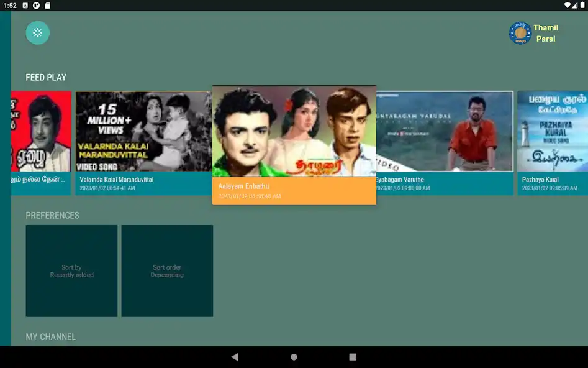Open the Pazhaya Kural video thumbnail
This screenshot has height=368, width=588.
pyautogui.click(x=553, y=131)
